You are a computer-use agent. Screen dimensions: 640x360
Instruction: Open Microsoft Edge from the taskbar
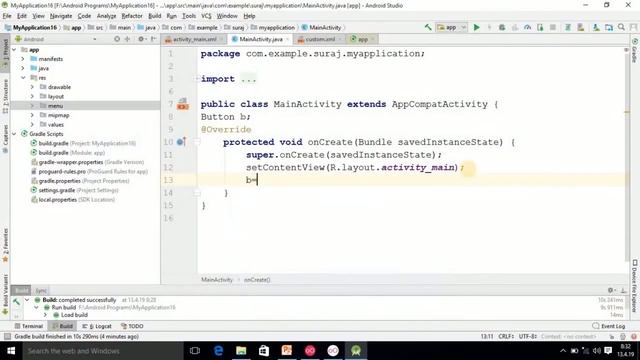(x=218, y=351)
